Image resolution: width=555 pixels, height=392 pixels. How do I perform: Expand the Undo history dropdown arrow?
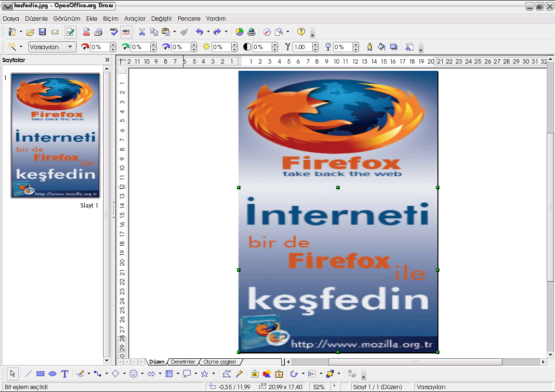[208, 32]
